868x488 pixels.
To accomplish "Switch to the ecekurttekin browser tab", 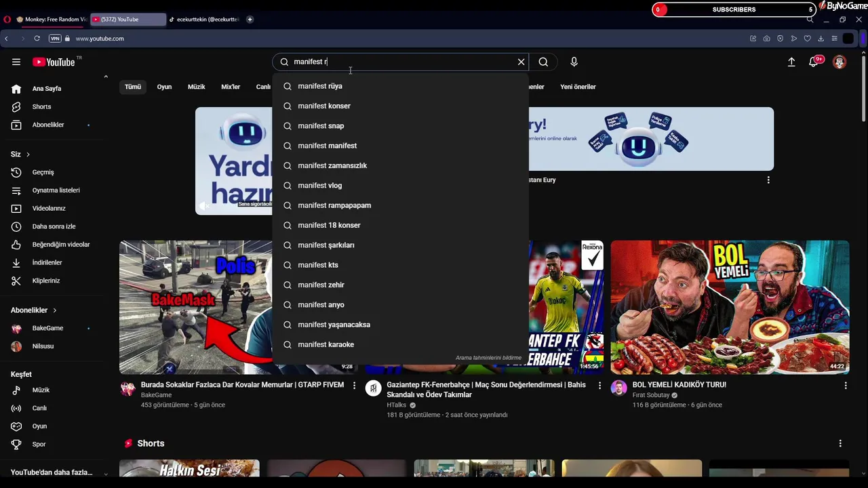I will (205, 20).
